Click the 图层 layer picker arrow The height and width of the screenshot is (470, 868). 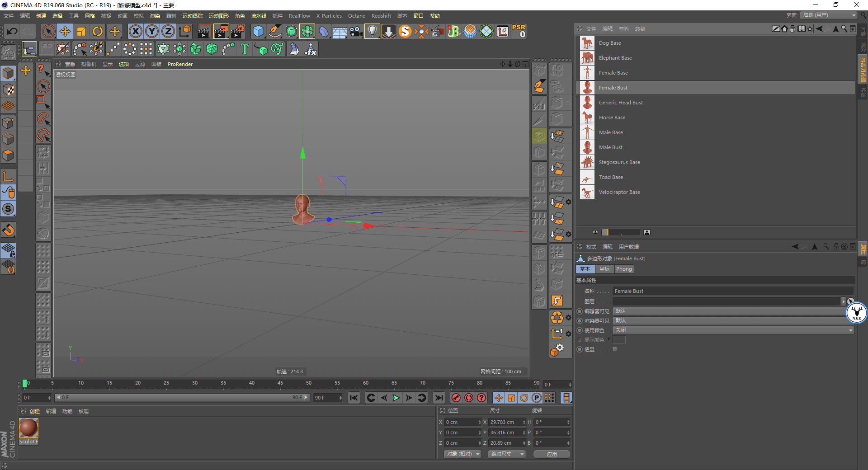[843, 301]
